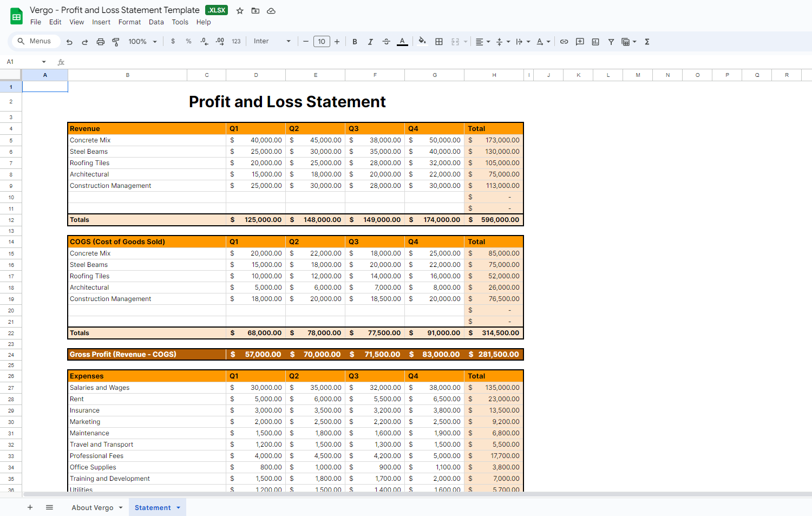Viewport: 812px width, 516px height.
Task: Increase decimal places
Action: point(220,41)
